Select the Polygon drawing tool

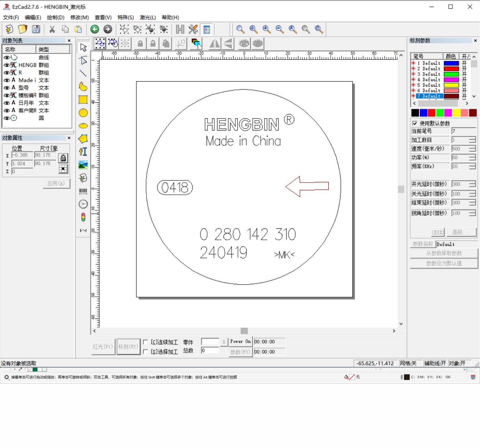pyautogui.click(x=83, y=139)
